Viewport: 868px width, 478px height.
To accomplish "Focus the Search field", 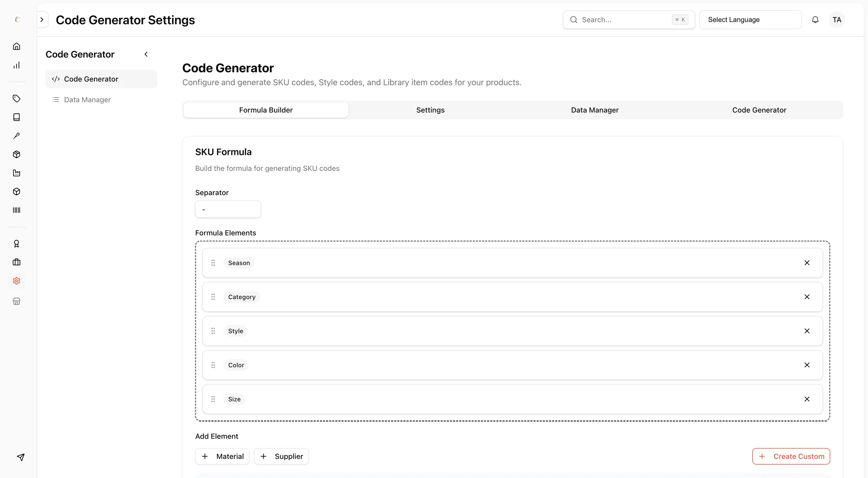I will (x=629, y=20).
